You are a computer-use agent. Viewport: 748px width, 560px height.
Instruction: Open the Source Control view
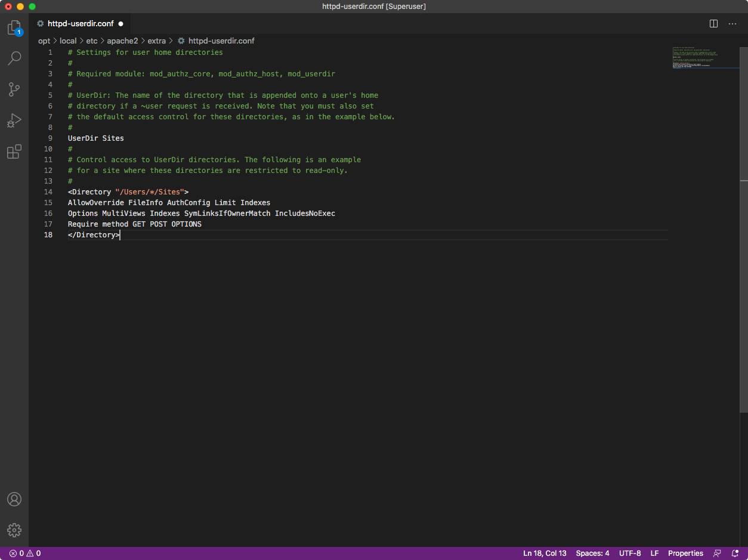click(14, 89)
